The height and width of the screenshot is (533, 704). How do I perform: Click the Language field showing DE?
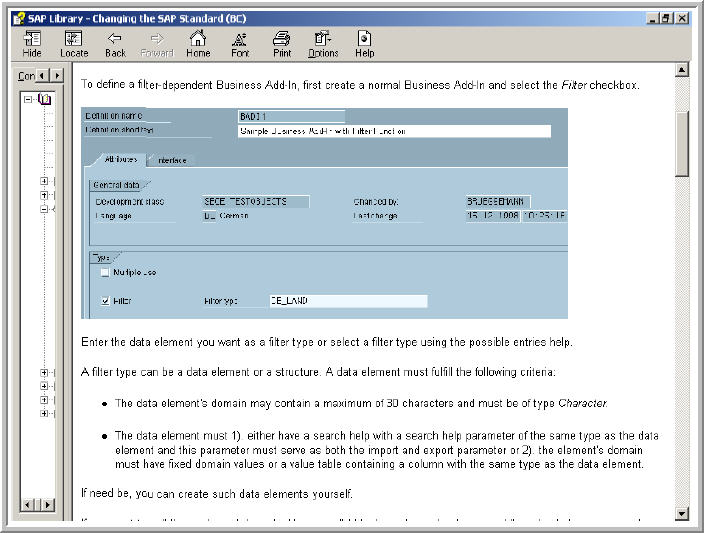[209, 216]
